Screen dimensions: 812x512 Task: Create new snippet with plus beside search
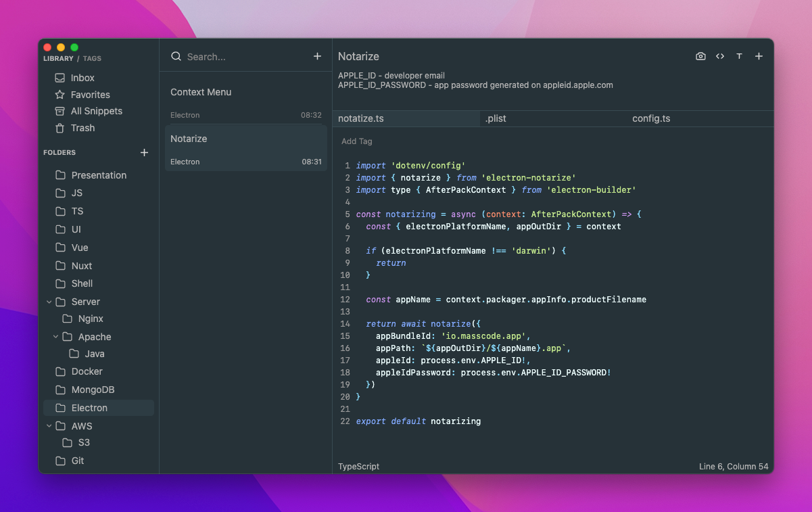tap(317, 56)
